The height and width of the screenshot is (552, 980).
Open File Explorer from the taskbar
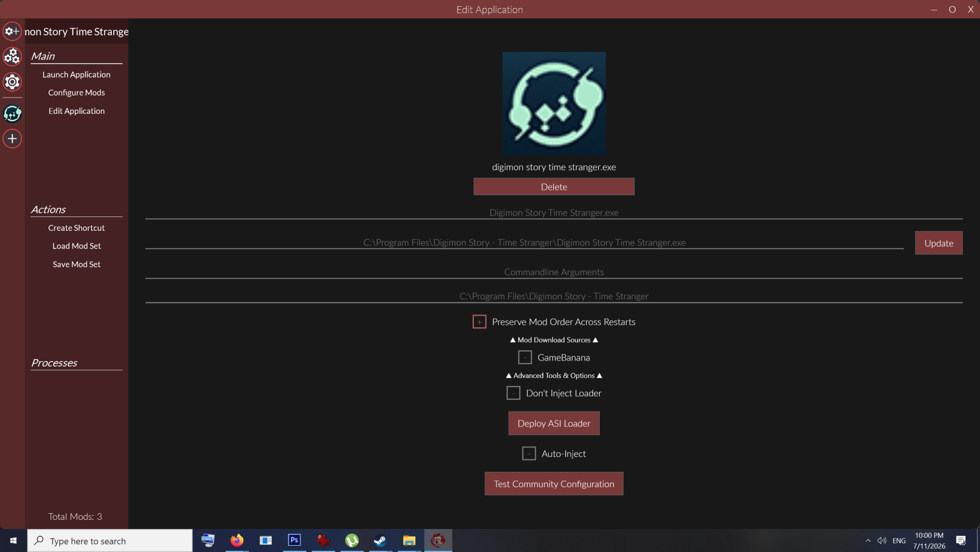(x=409, y=540)
